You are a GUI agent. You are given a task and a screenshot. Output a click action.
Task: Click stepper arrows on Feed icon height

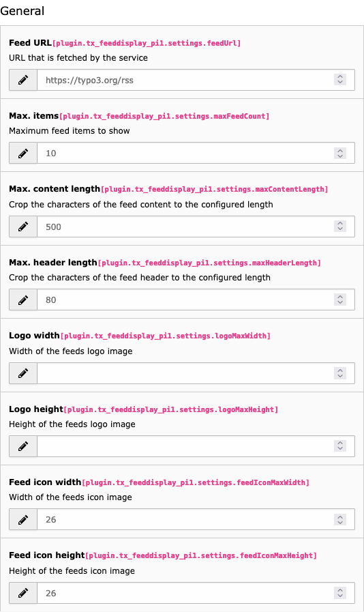[x=340, y=593]
